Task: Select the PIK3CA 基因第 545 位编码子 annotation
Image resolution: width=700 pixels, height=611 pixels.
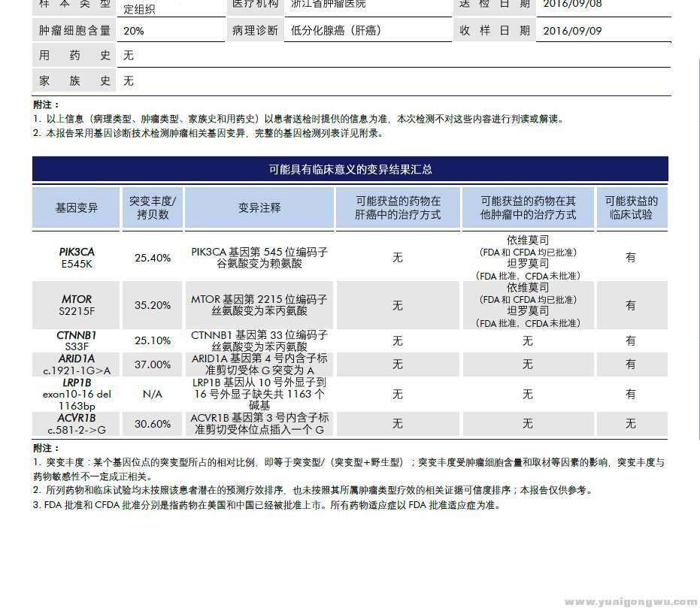Action: 259,258
